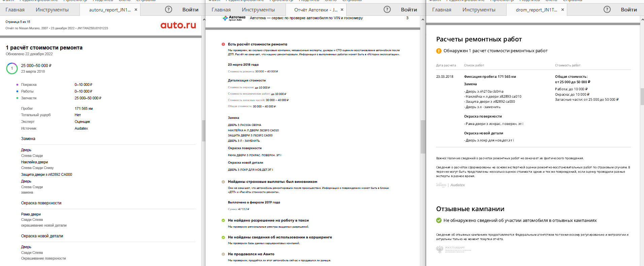Click the 25 000–50 000 ₽ total estimate
The height and width of the screenshot is (266, 644).
point(36,66)
